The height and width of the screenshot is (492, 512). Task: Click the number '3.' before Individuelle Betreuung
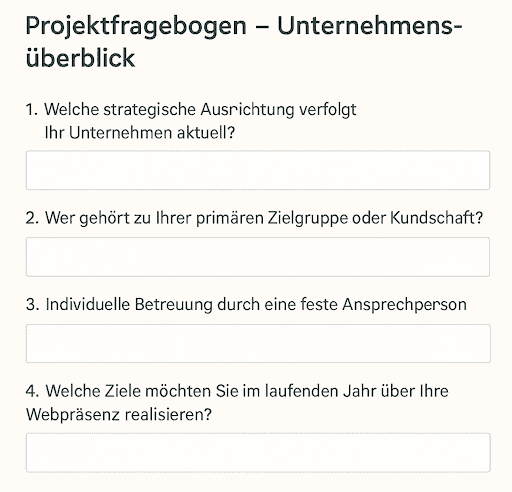tap(32, 305)
